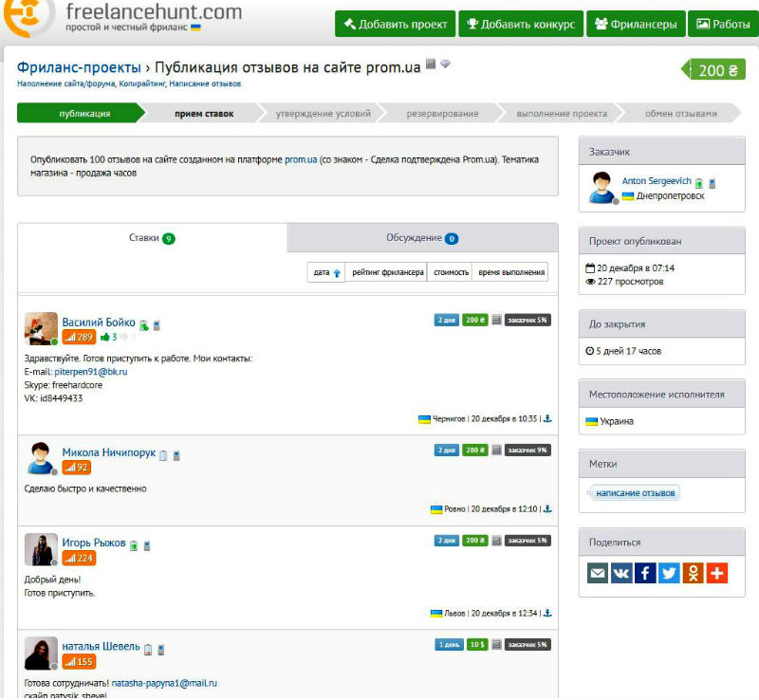The image size is (759, 700).
Task: Go to Фриланс-проекты breadcrumb
Action: 79,67
